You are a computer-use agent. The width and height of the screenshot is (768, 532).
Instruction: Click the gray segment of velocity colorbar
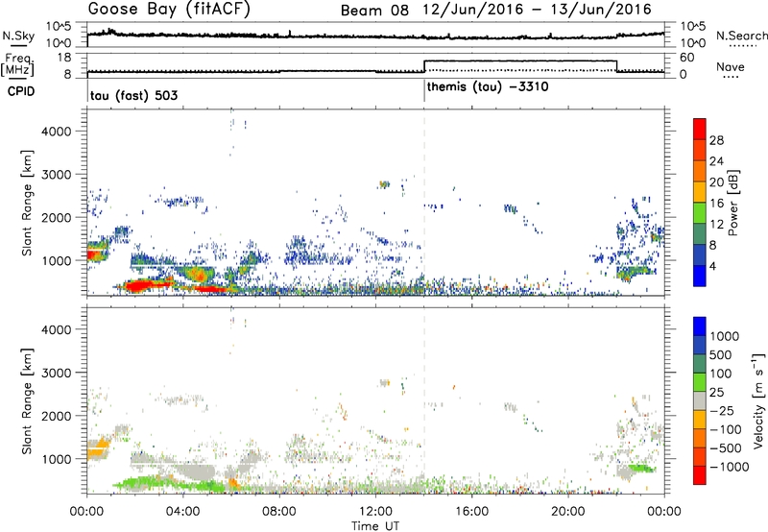[x=700, y=400]
